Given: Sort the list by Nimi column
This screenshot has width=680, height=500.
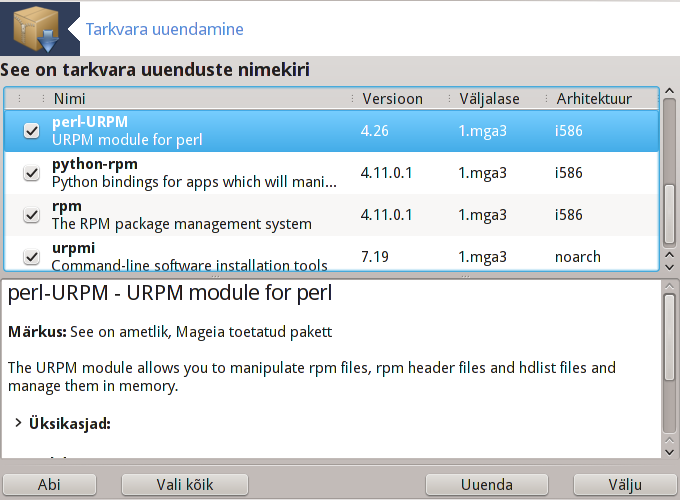Looking at the screenshot, I should [x=69, y=99].
